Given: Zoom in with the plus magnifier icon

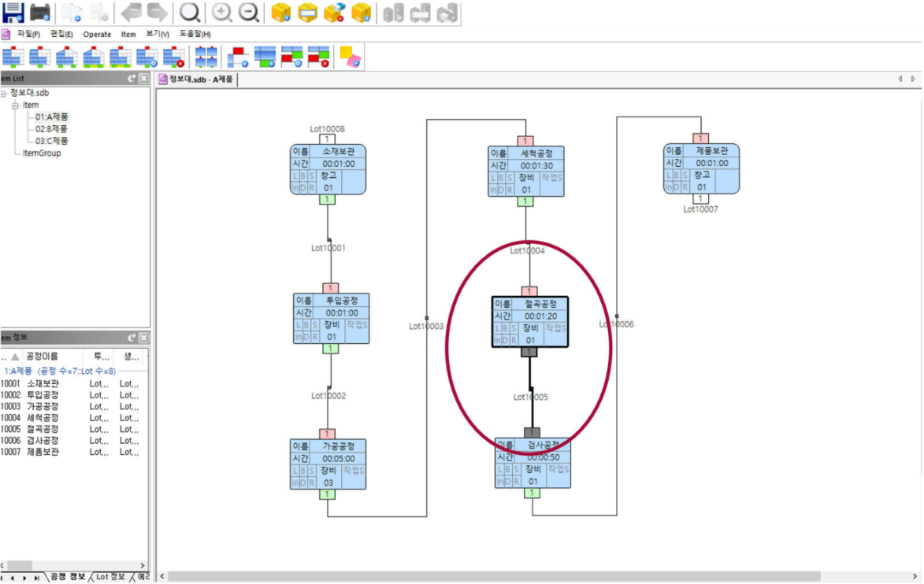Looking at the screenshot, I should (x=223, y=13).
